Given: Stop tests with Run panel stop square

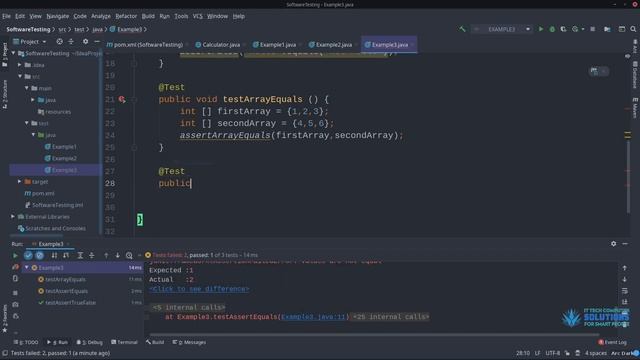Looking at the screenshot, I should click(x=16, y=293).
